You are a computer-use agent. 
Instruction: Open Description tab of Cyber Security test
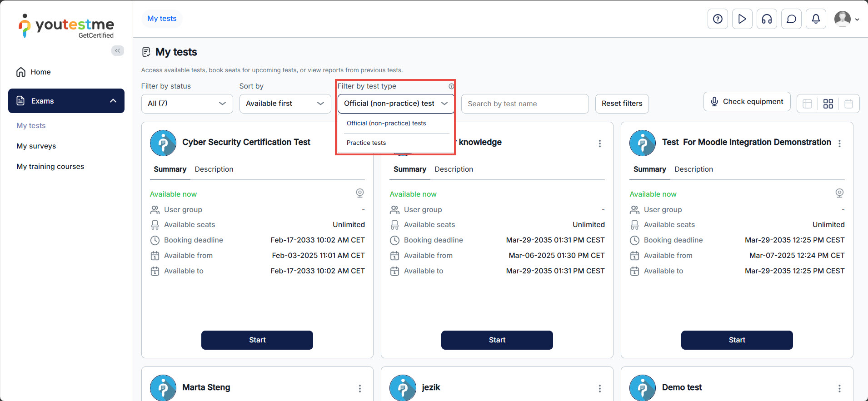[214, 169]
